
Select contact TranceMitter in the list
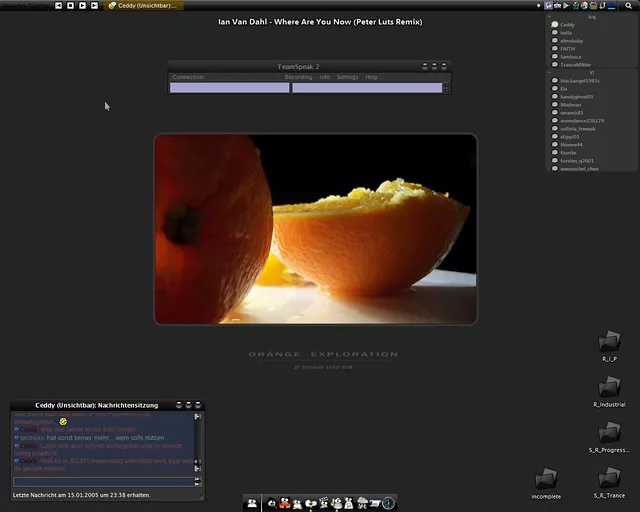(x=576, y=65)
